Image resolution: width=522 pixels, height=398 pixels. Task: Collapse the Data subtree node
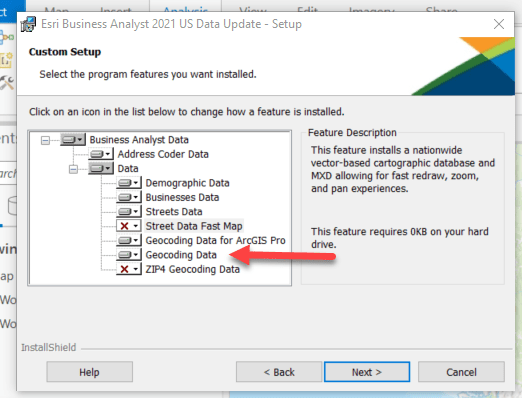click(x=73, y=169)
